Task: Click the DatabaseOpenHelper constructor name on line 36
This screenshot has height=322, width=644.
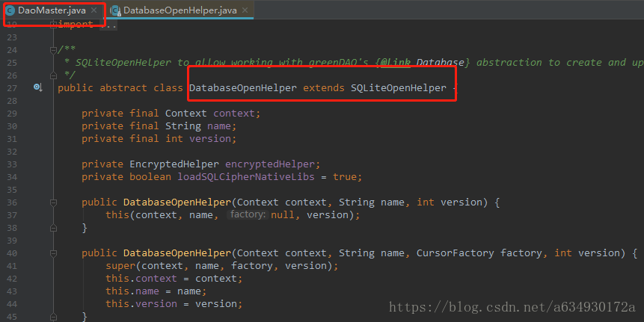Action: (x=177, y=202)
